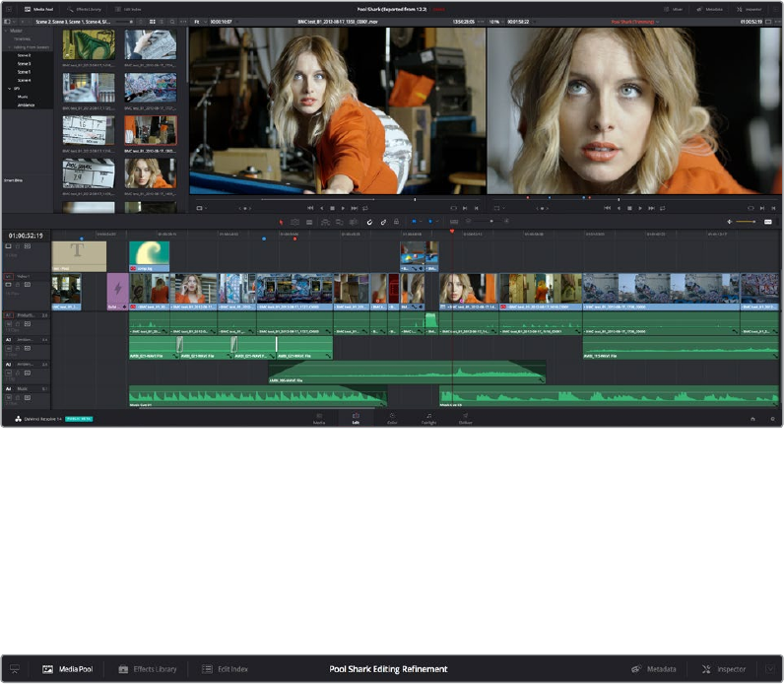Open the red timeline name dropdown above viewer
Image resolution: width=784 pixels, height=684 pixels.
pos(635,22)
